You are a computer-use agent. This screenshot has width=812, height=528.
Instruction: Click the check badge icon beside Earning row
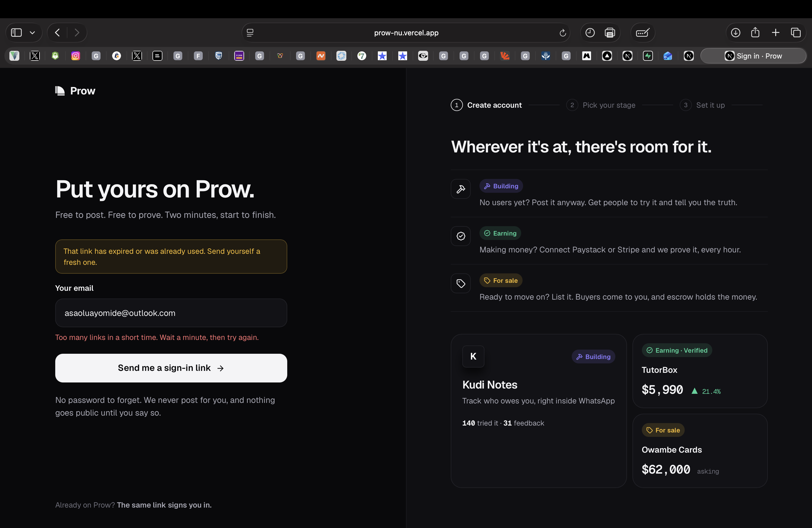461,236
